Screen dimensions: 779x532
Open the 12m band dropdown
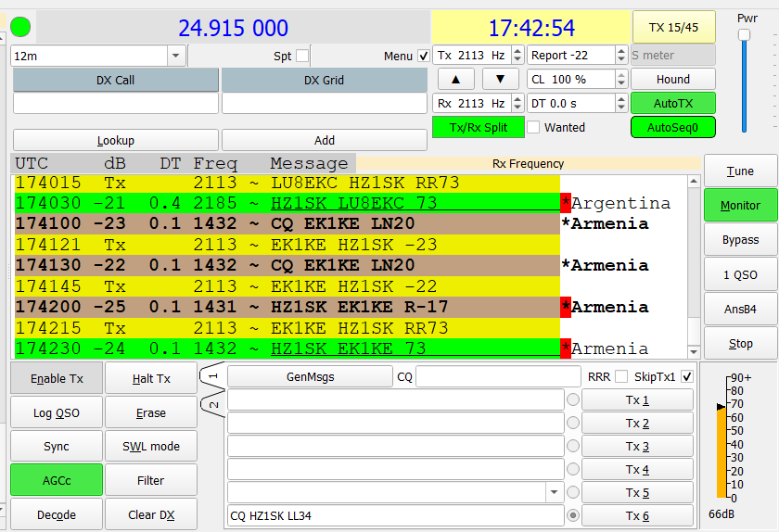(x=176, y=56)
